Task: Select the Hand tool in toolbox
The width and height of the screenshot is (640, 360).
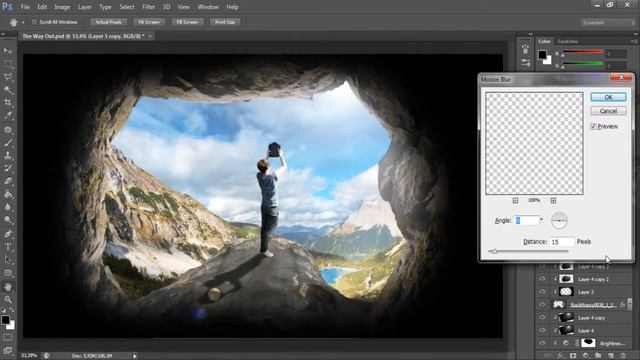Action: click(8, 287)
